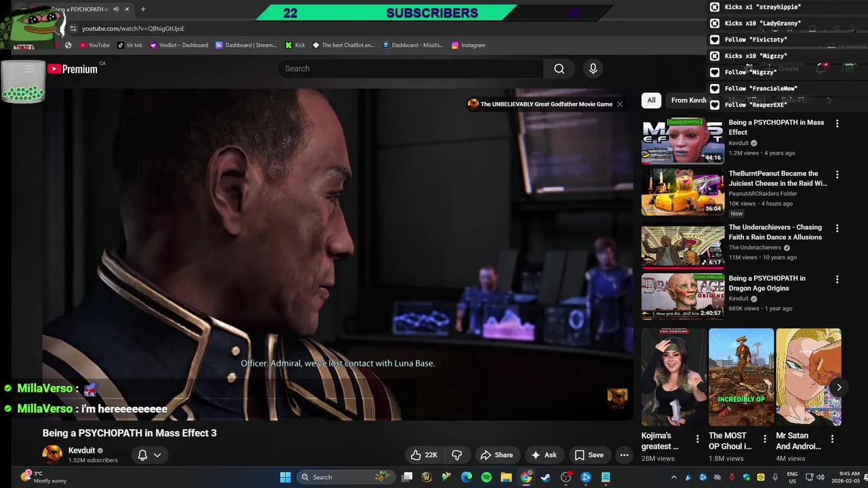This screenshot has width=868, height=488.
Task: Show hidden system tray icons
Action: pyautogui.click(x=673, y=477)
